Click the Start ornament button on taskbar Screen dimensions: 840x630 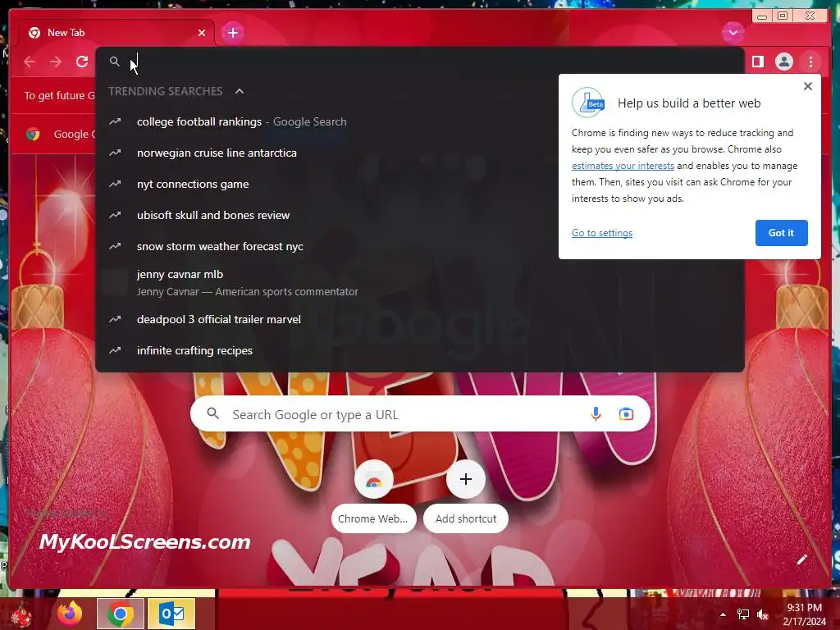[x=21, y=614]
